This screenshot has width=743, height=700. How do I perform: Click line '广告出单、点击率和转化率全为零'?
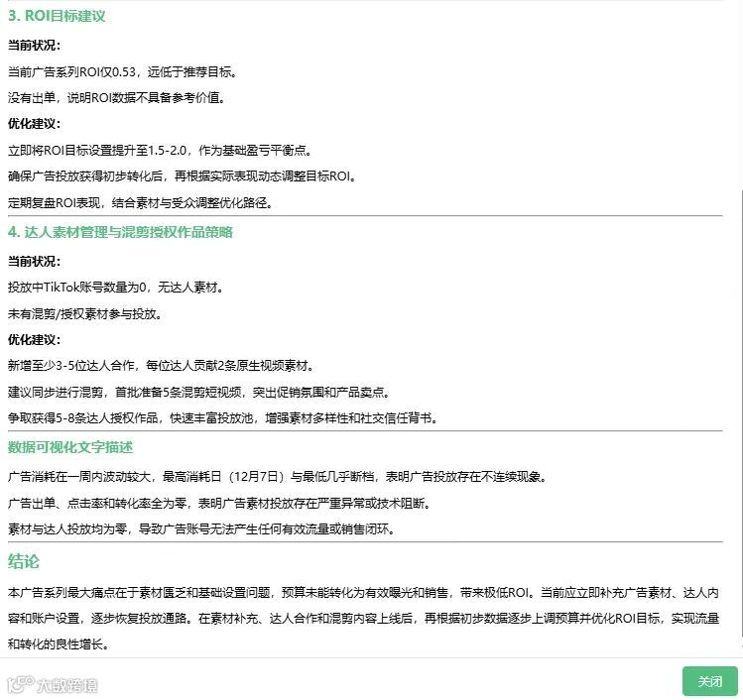(97, 503)
